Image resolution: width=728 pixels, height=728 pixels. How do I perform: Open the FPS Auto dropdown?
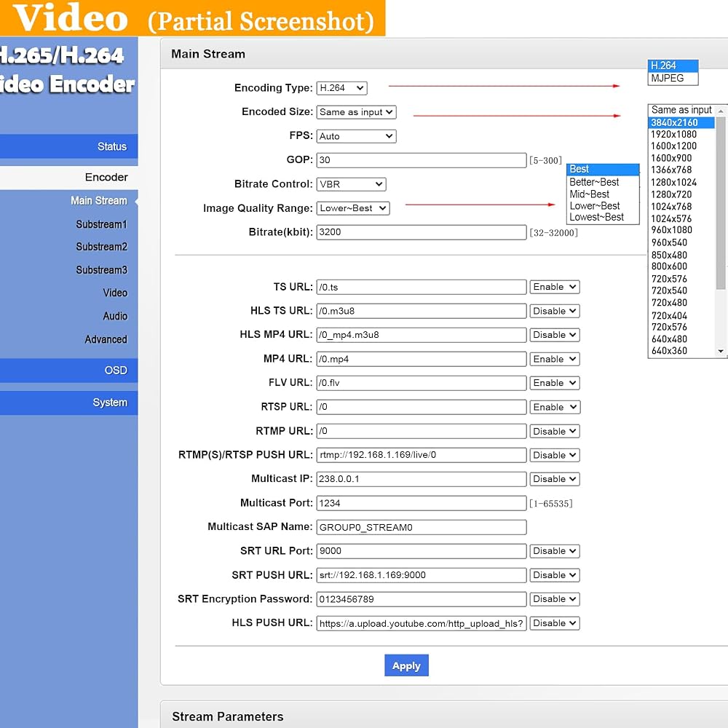click(356, 137)
